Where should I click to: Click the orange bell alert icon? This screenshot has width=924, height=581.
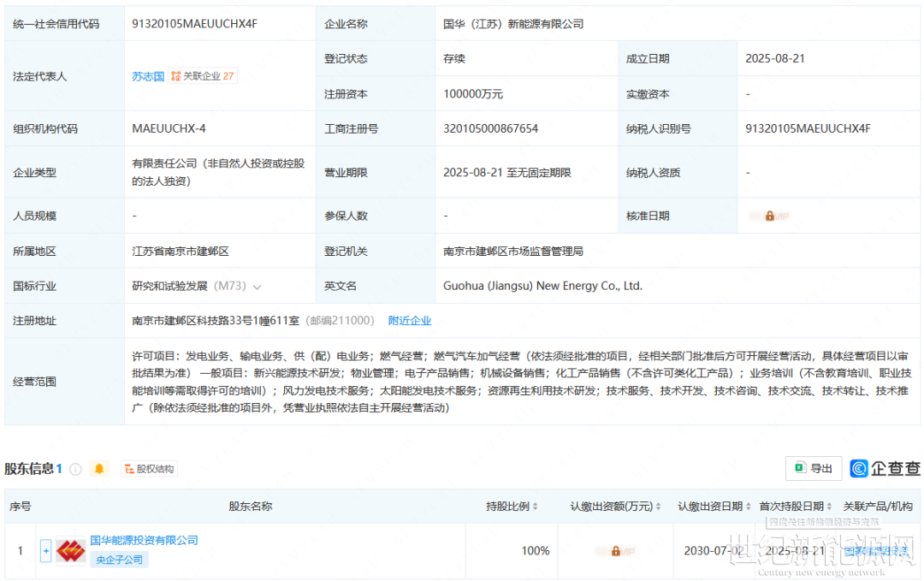click(99, 469)
